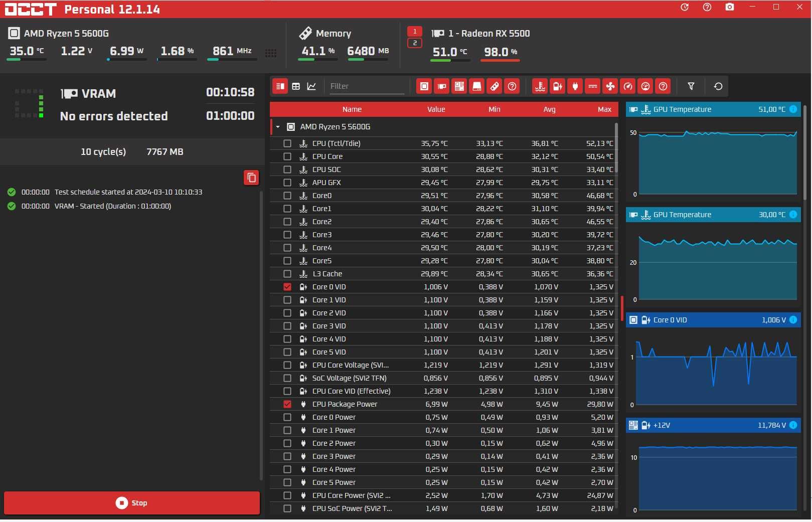Click the Memory usage 41.1 % bar
The height and width of the screenshot is (522, 812).
[x=317, y=60]
